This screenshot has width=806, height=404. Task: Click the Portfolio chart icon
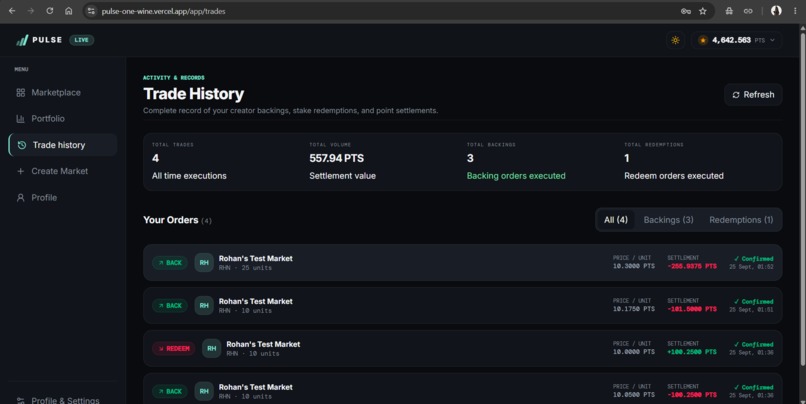point(21,119)
